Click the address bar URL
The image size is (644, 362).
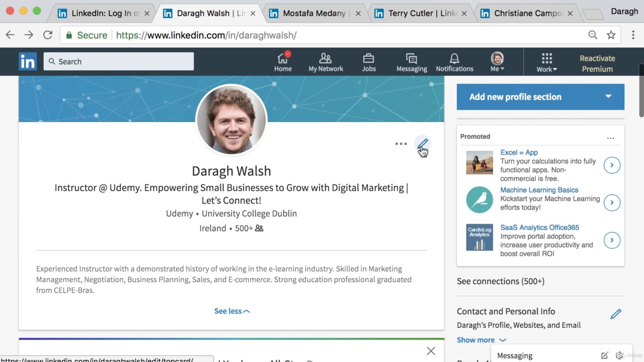[x=206, y=35]
